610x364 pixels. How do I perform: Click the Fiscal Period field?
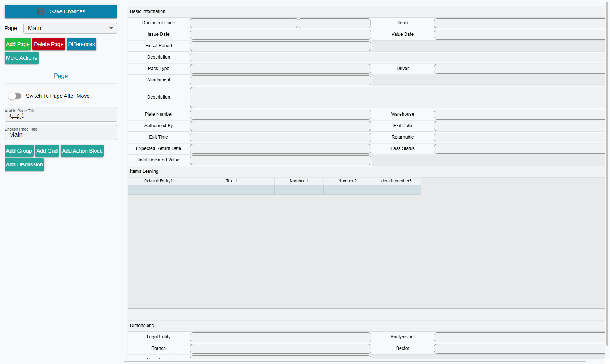[281, 46]
